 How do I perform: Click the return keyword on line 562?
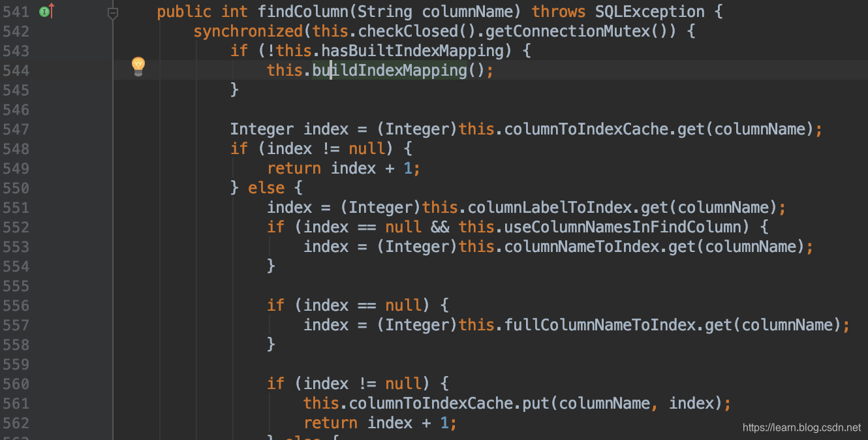tap(330, 423)
